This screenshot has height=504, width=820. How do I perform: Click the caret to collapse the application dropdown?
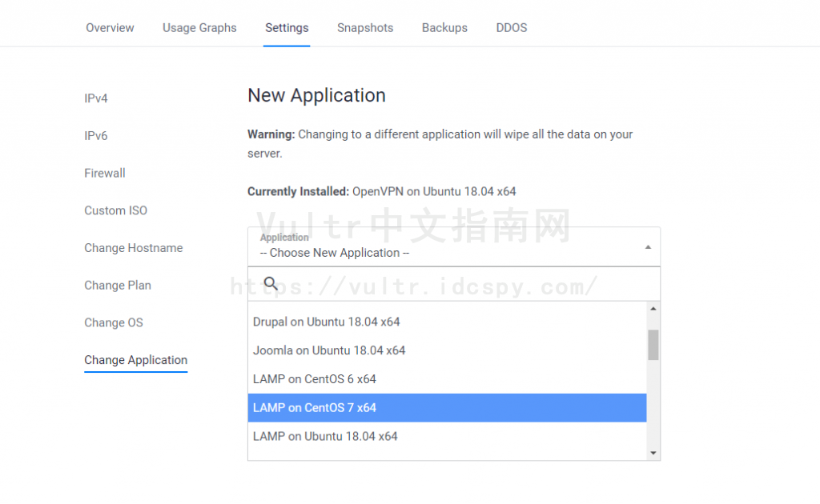click(x=648, y=246)
